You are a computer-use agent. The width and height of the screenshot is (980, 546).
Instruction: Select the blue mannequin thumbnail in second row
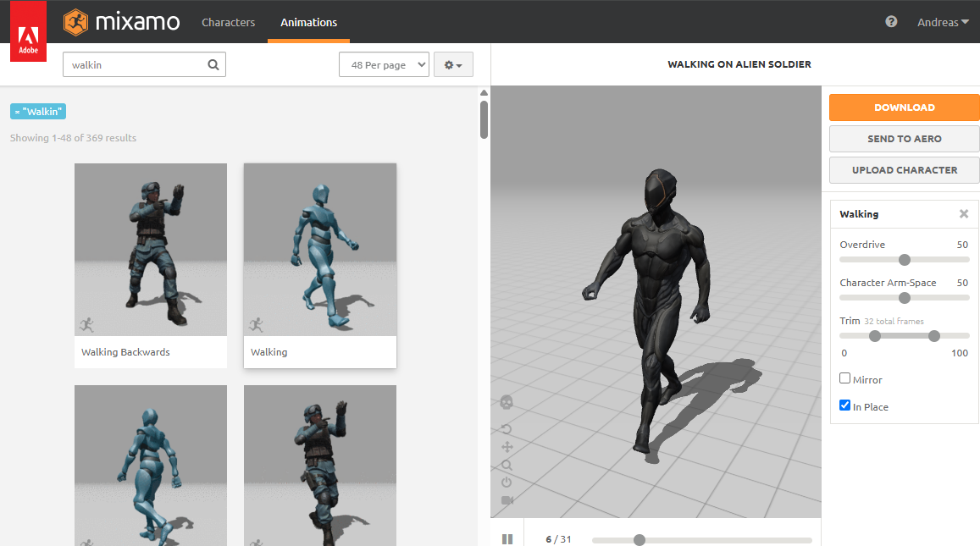point(151,466)
